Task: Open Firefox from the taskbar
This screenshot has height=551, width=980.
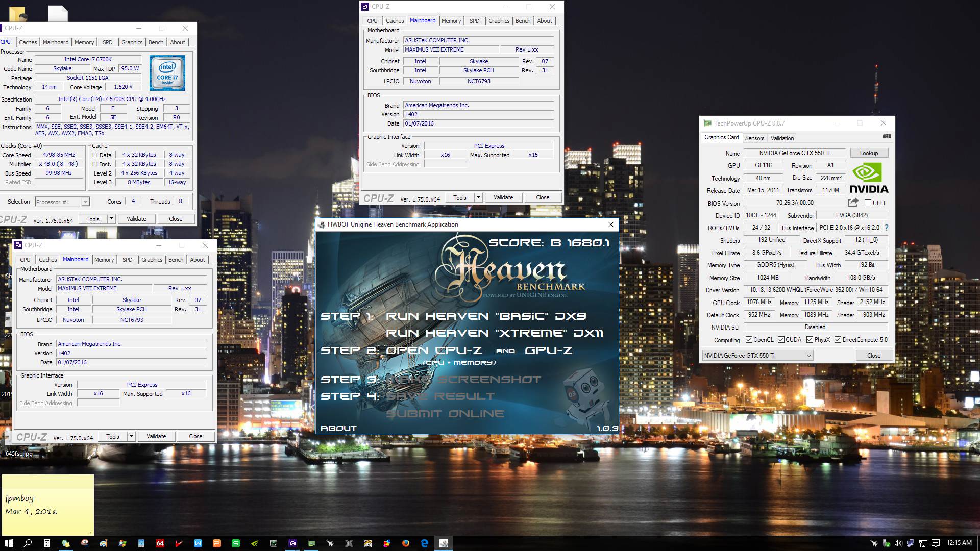Action: click(x=406, y=543)
